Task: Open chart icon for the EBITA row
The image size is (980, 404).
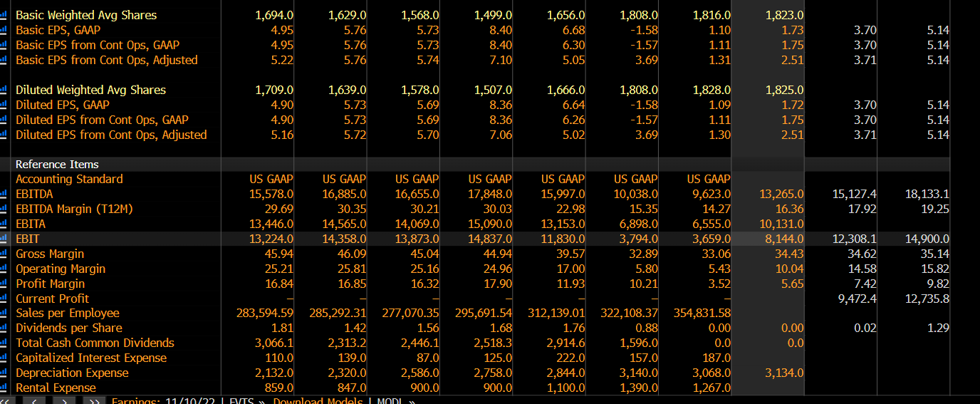Action: pos(4,224)
